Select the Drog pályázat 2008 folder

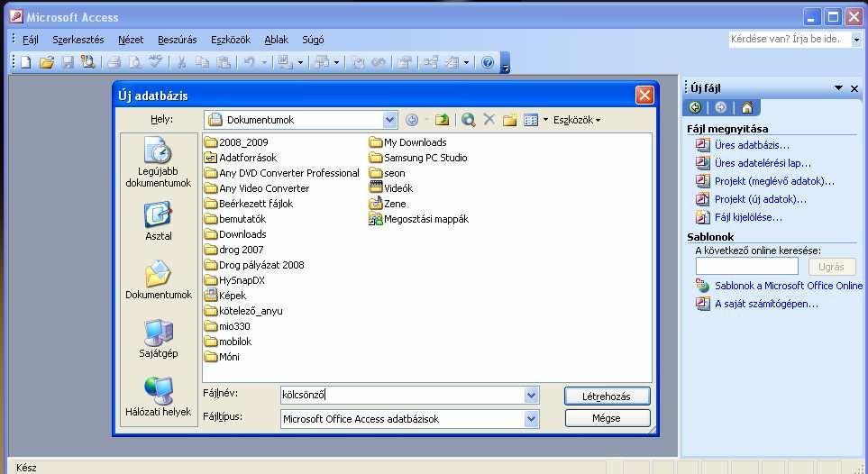click(255, 265)
